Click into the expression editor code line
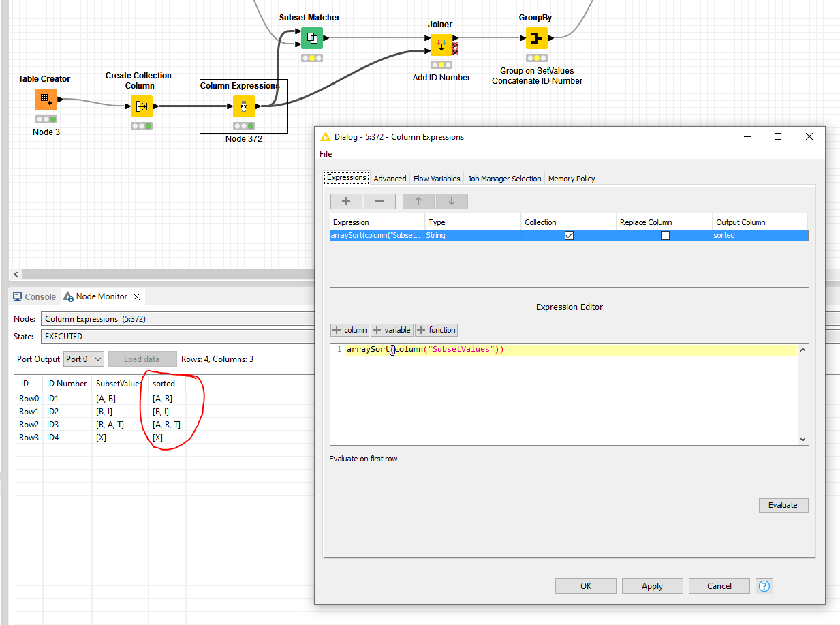The image size is (840, 625). pyautogui.click(x=571, y=350)
